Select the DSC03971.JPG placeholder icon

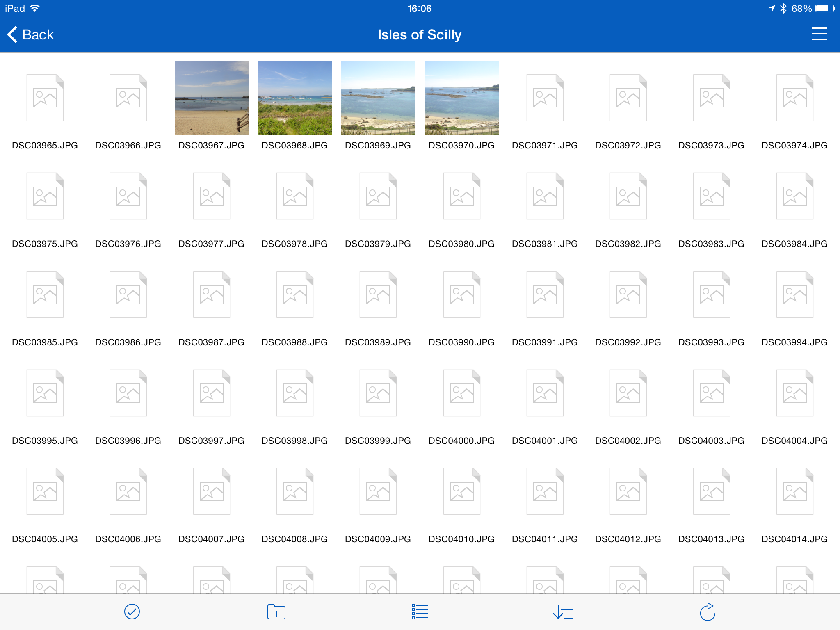545,98
